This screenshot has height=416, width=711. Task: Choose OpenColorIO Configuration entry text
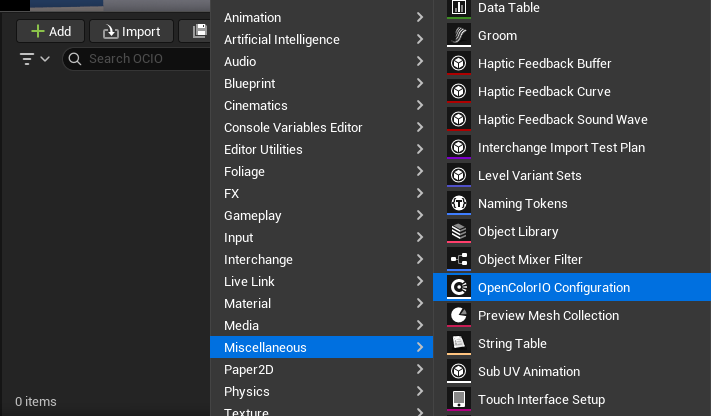pyautogui.click(x=554, y=288)
